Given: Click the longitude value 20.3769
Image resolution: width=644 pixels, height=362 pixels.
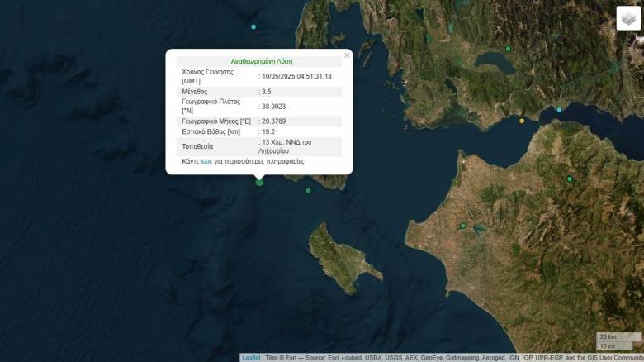Looking at the screenshot, I should (x=273, y=121).
